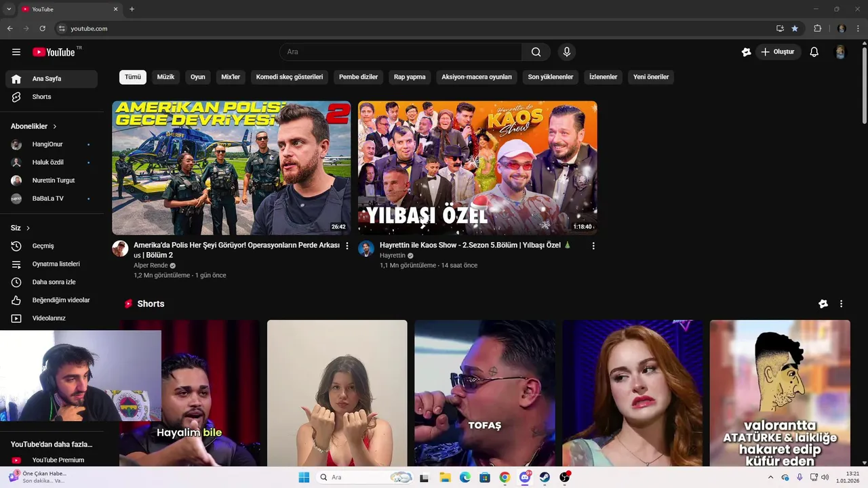Select the Rap yapma chip
The width and height of the screenshot is (868, 488).
(x=410, y=77)
